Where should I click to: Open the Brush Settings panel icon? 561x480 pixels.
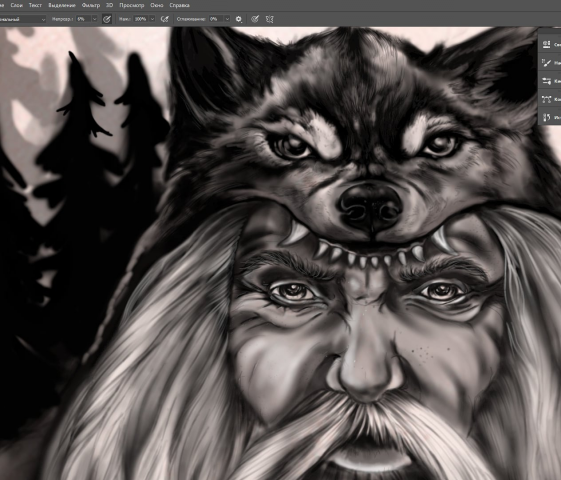[x=546, y=63]
